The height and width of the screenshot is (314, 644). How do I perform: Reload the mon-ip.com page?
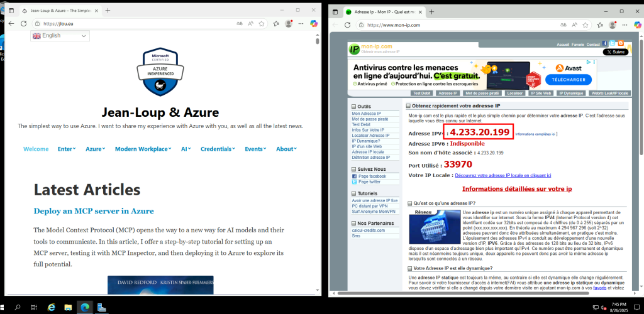pyautogui.click(x=347, y=25)
